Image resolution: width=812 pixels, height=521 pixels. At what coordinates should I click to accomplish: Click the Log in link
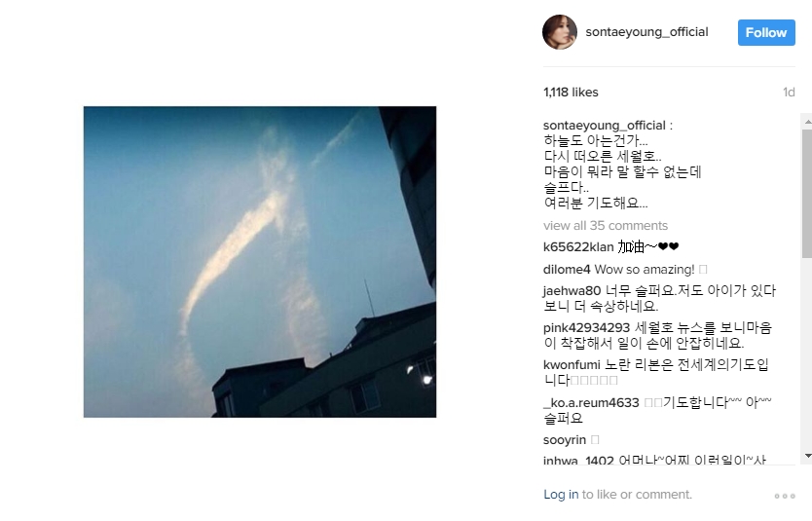561,495
